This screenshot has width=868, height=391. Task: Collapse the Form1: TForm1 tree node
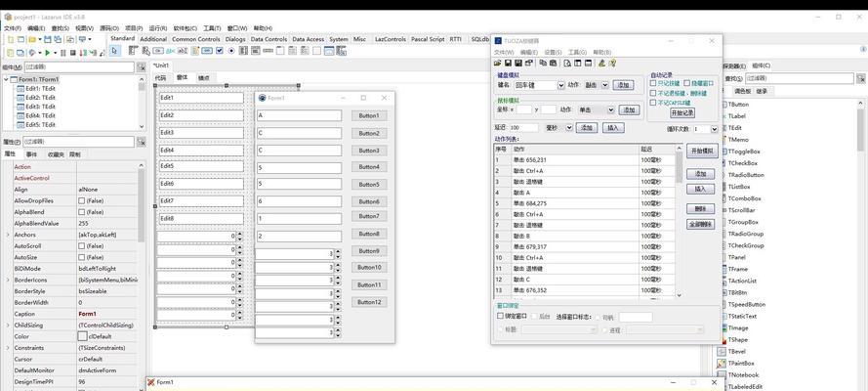tap(6, 79)
